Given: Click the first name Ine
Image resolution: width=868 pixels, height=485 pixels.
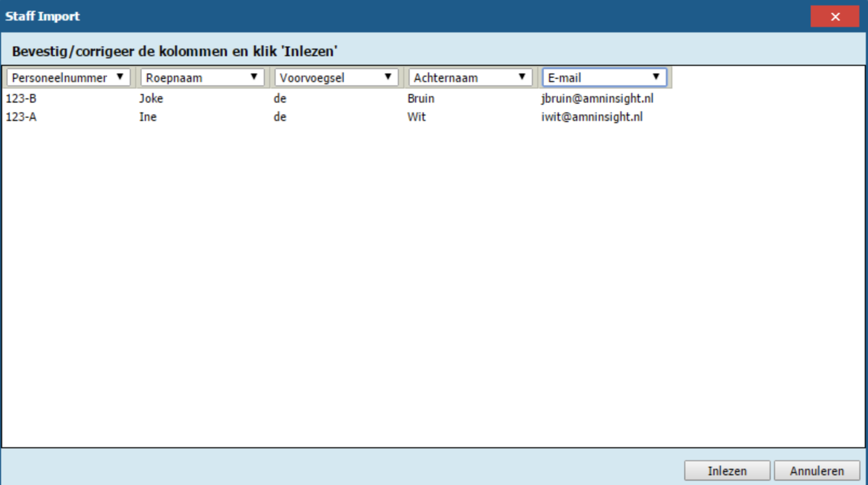Looking at the screenshot, I should point(148,117).
